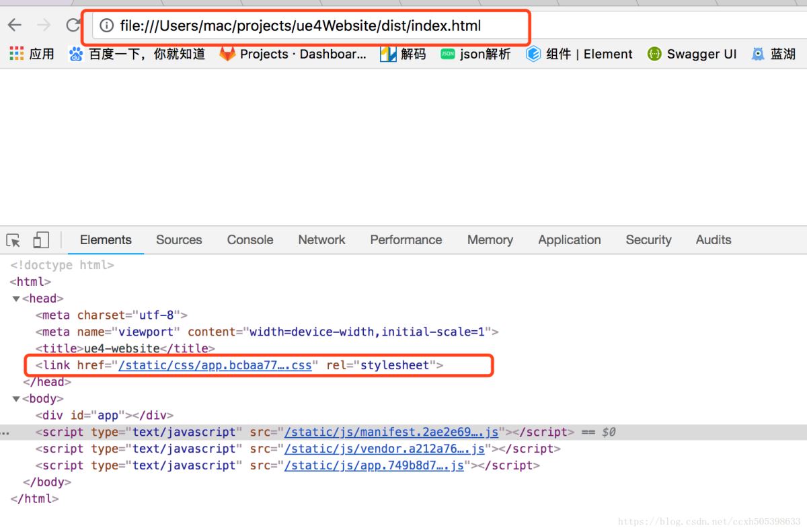Select the title ue4-website row
Screen dimensions: 807x532
pyautogui.click(x=125, y=348)
